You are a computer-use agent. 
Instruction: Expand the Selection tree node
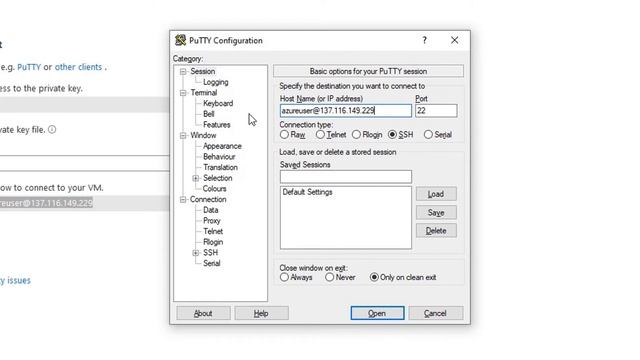(x=196, y=178)
